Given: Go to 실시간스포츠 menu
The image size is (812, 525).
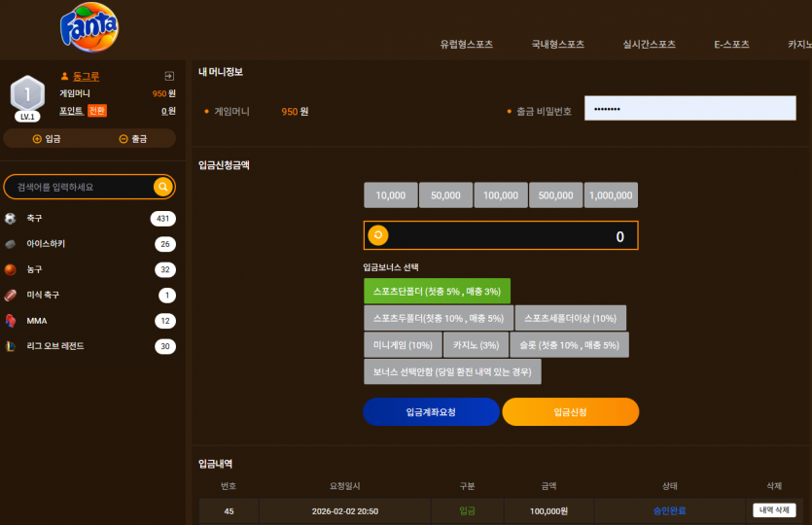Looking at the screenshot, I should pyautogui.click(x=649, y=44).
